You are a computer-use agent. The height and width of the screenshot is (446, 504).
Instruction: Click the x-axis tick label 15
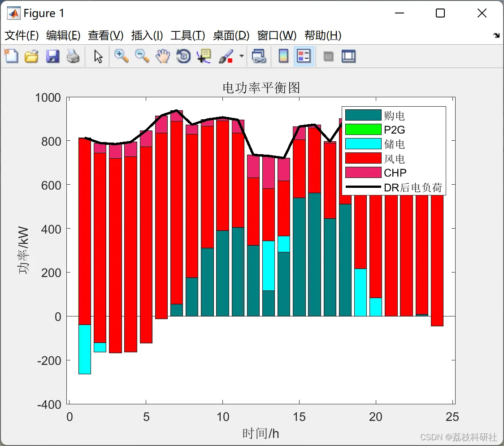coord(299,417)
